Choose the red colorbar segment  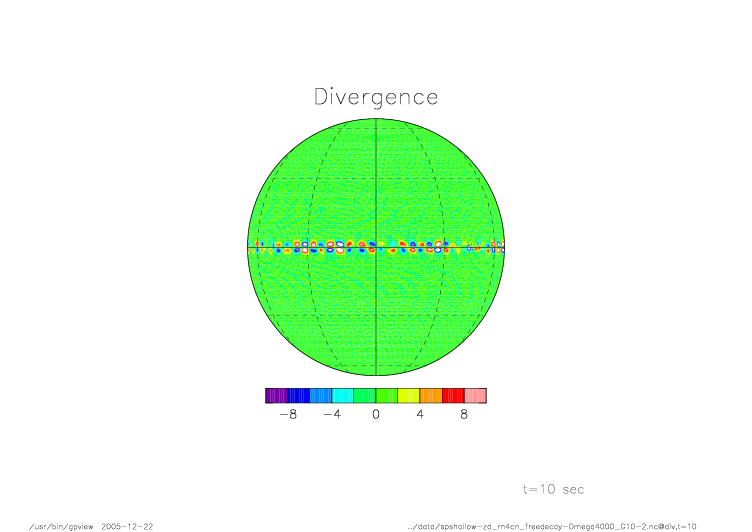coord(453,396)
